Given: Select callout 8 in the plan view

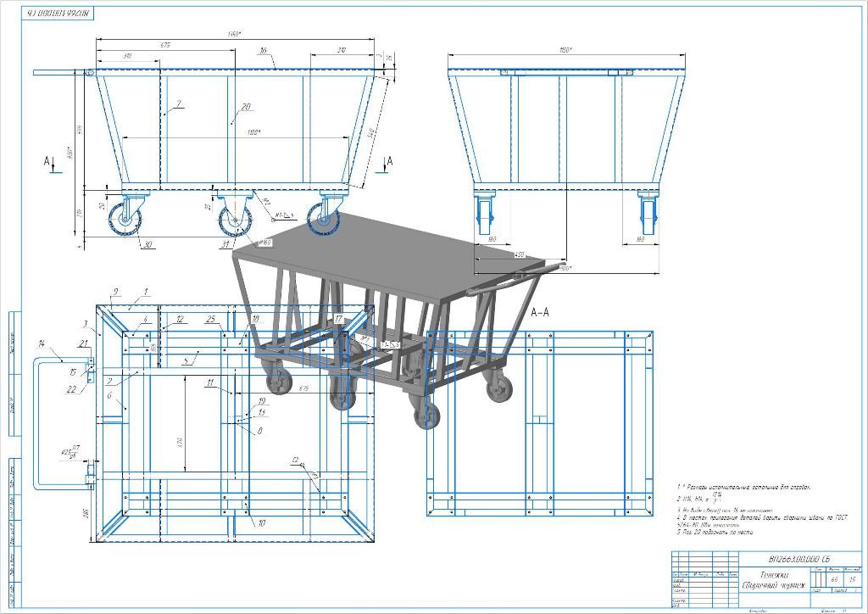Looking at the screenshot, I should point(259,431).
